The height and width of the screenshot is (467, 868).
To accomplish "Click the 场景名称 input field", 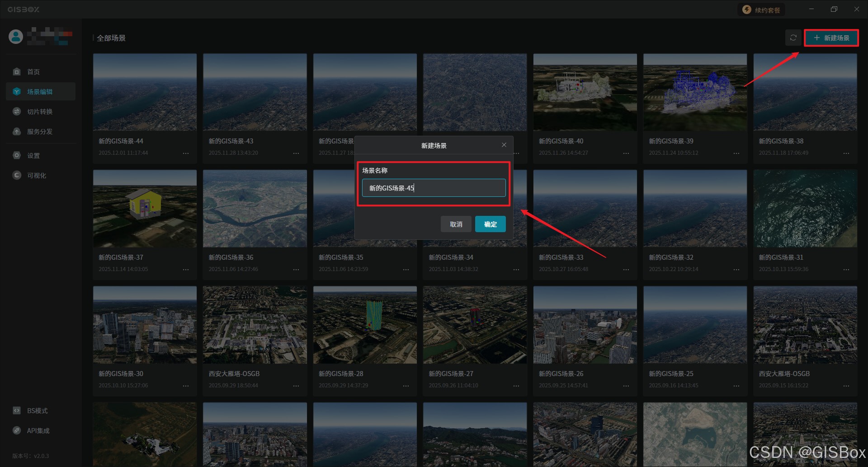I will [x=434, y=188].
